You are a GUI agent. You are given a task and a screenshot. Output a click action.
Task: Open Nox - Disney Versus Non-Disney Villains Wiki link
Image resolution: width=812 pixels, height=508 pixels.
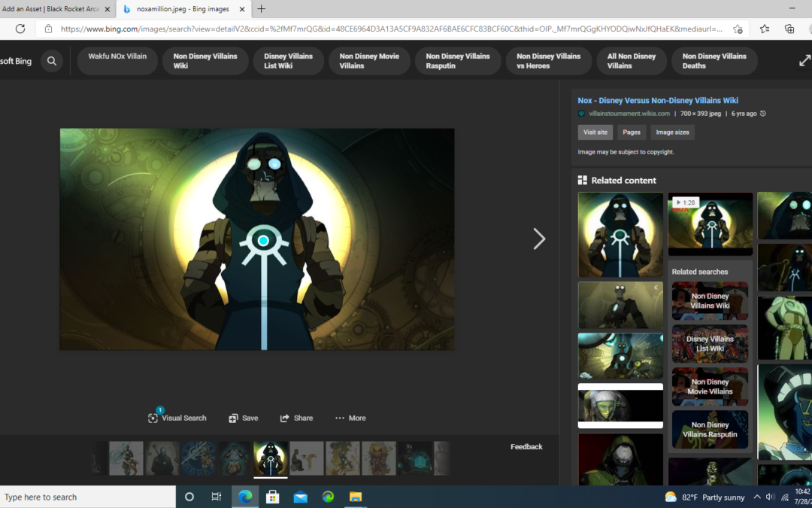click(x=658, y=101)
